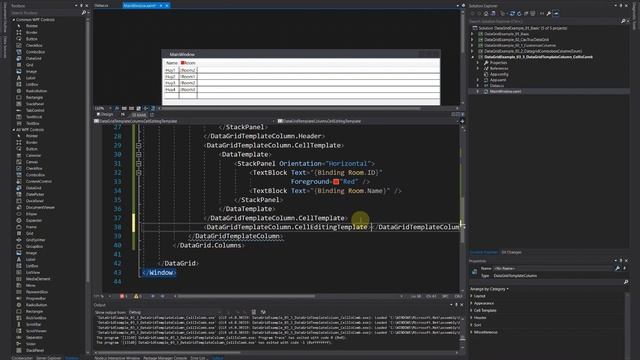Select MainWindow.xaml in Solution Explorer

(505, 91)
